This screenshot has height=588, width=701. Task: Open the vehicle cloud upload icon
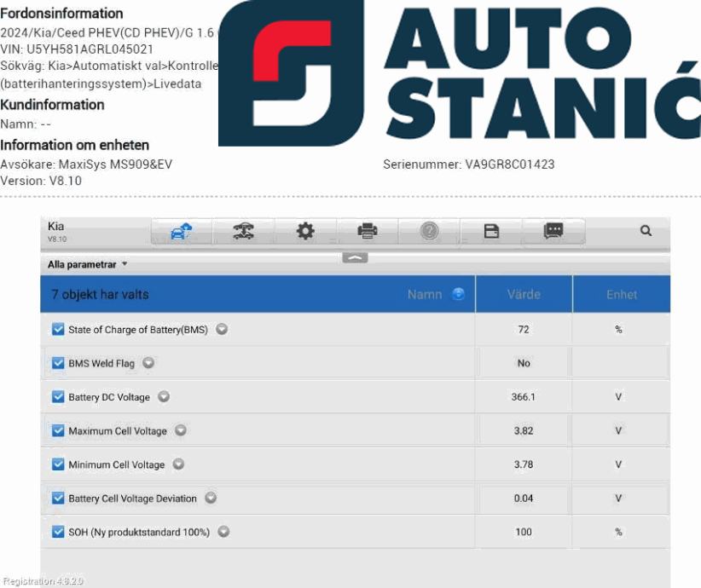coord(181,232)
